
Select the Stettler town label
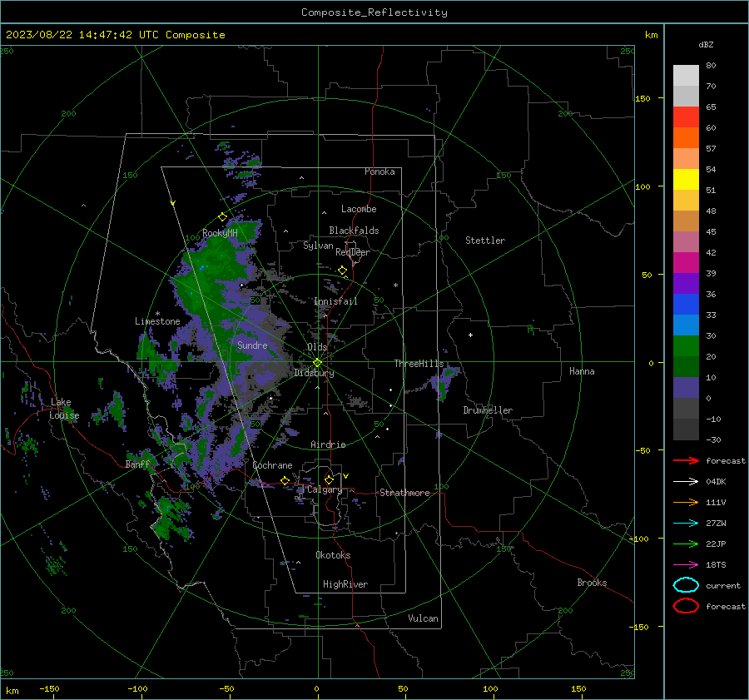tap(485, 241)
